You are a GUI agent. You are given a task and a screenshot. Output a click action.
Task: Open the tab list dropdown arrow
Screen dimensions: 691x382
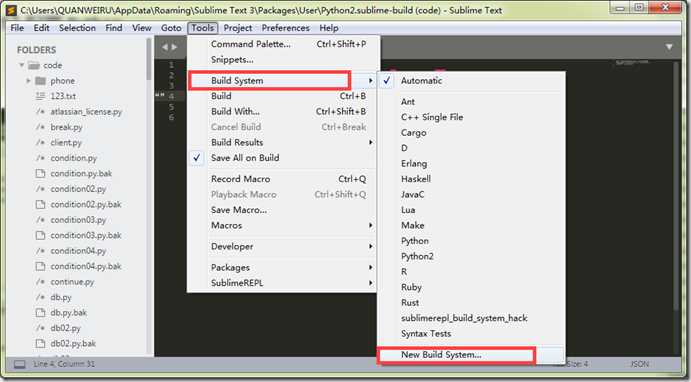tap(669, 47)
